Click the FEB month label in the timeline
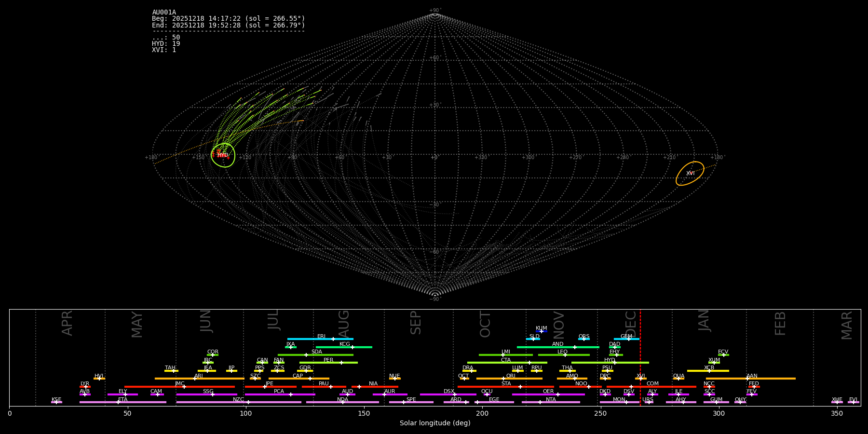The height and width of the screenshot is (434, 868). coord(780,323)
